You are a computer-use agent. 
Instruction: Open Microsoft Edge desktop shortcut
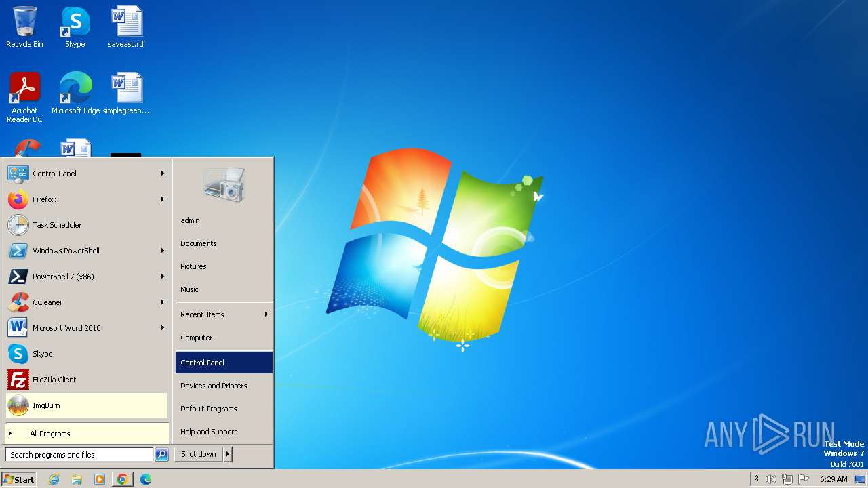75,94
